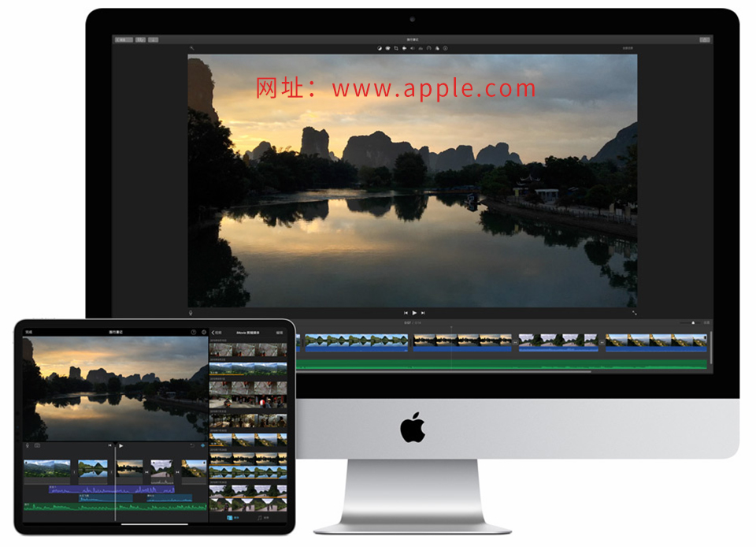This screenshot has width=756, height=547.
Task: Select the purple voiceover audio clip on iPad
Action: (x=111, y=489)
